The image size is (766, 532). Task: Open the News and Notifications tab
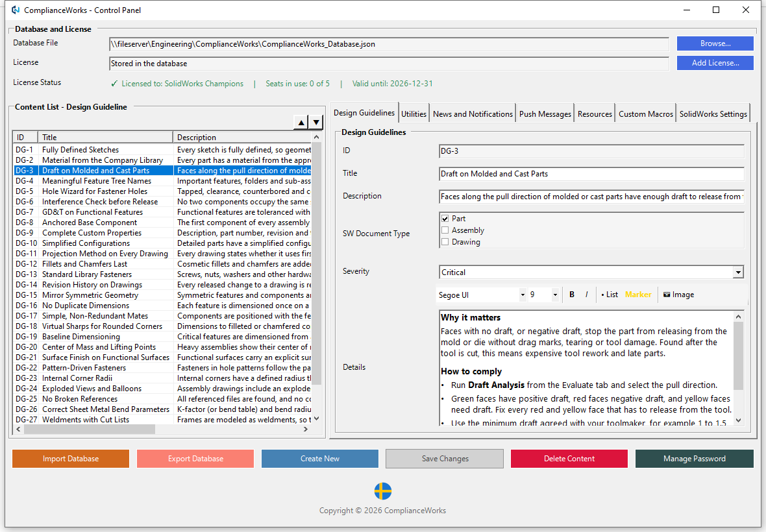(x=473, y=114)
